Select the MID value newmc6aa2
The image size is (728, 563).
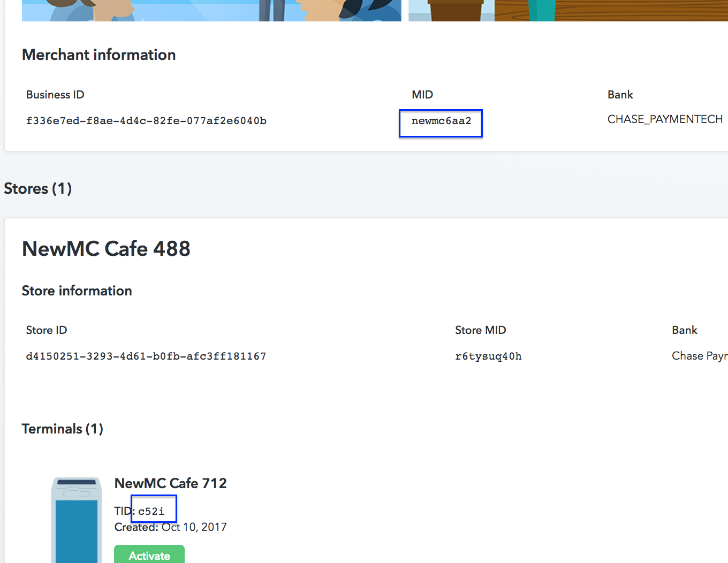441,121
